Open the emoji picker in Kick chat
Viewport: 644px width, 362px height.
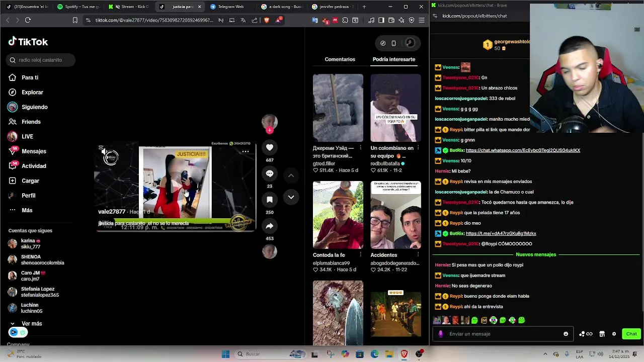click(x=566, y=334)
